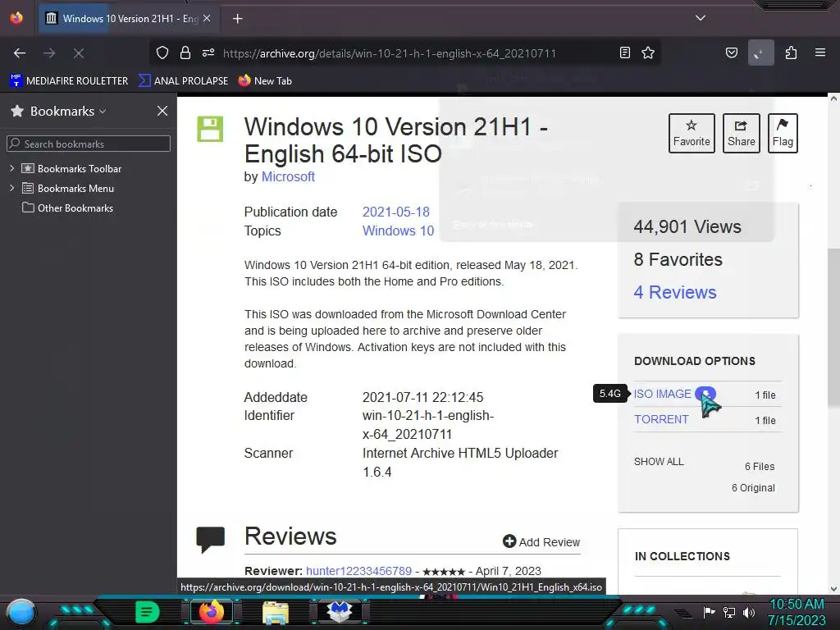
Task: List all tabs dropdown arrow
Action: pyautogui.click(x=701, y=18)
